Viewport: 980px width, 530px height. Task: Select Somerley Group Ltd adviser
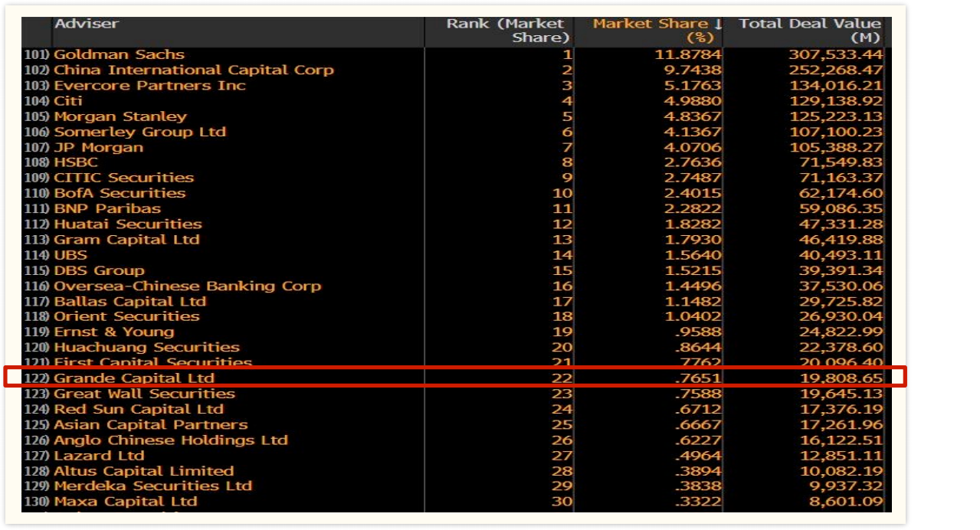(140, 132)
